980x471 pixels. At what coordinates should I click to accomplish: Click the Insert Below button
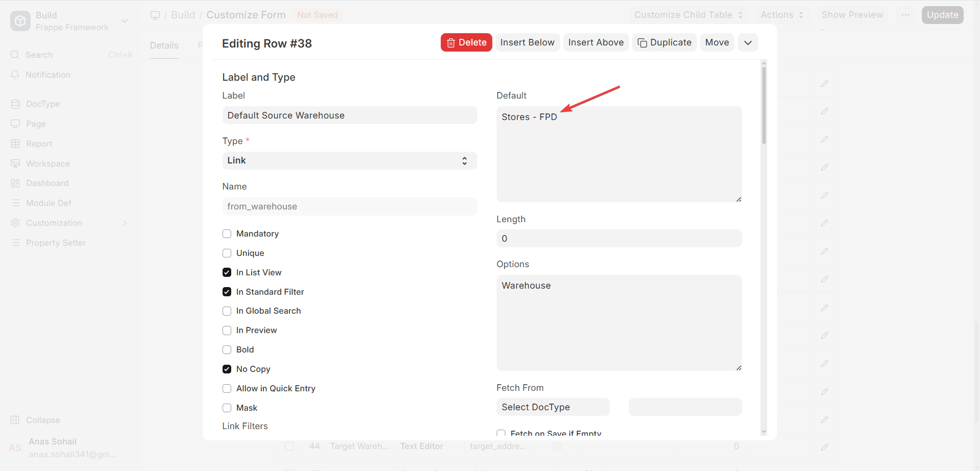coord(527,42)
